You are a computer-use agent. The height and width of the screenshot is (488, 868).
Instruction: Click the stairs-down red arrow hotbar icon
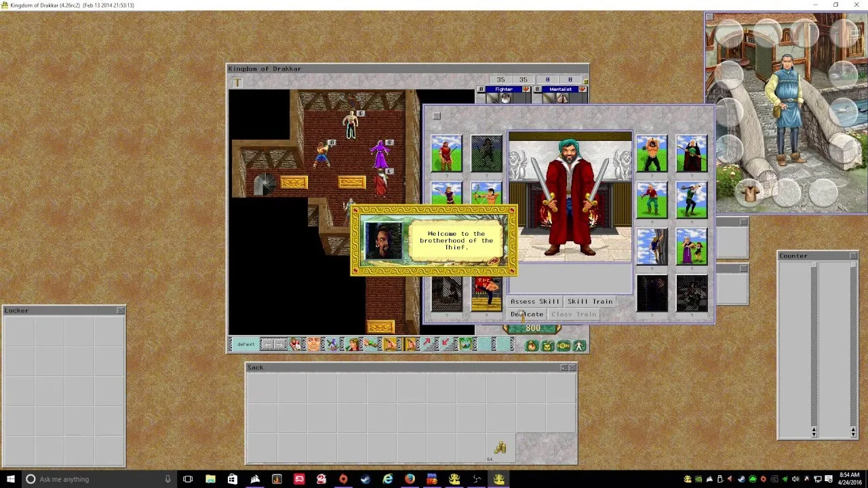[x=448, y=344]
